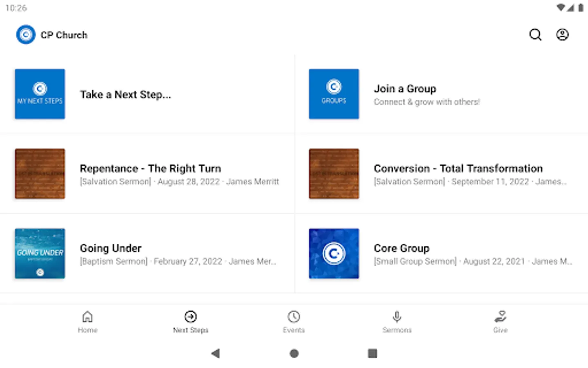588x368 pixels.
Task: Switch to the 'Next Steps' tab label
Action: 191,330
